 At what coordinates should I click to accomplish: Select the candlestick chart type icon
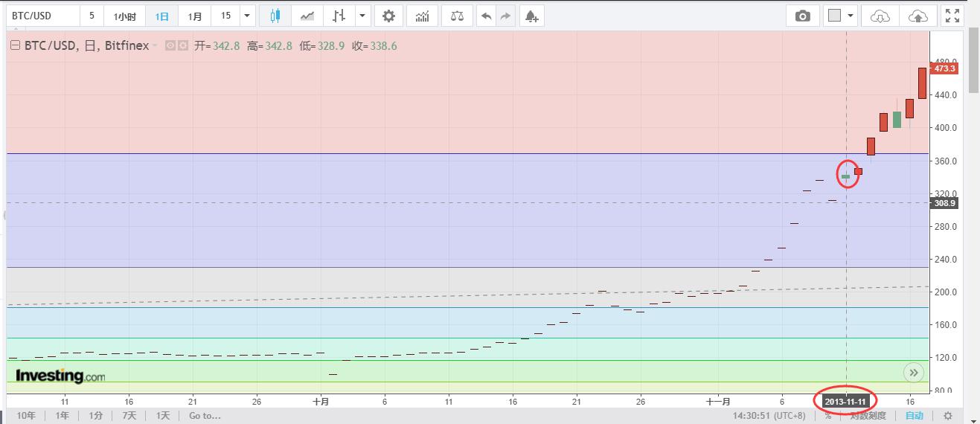tap(275, 16)
